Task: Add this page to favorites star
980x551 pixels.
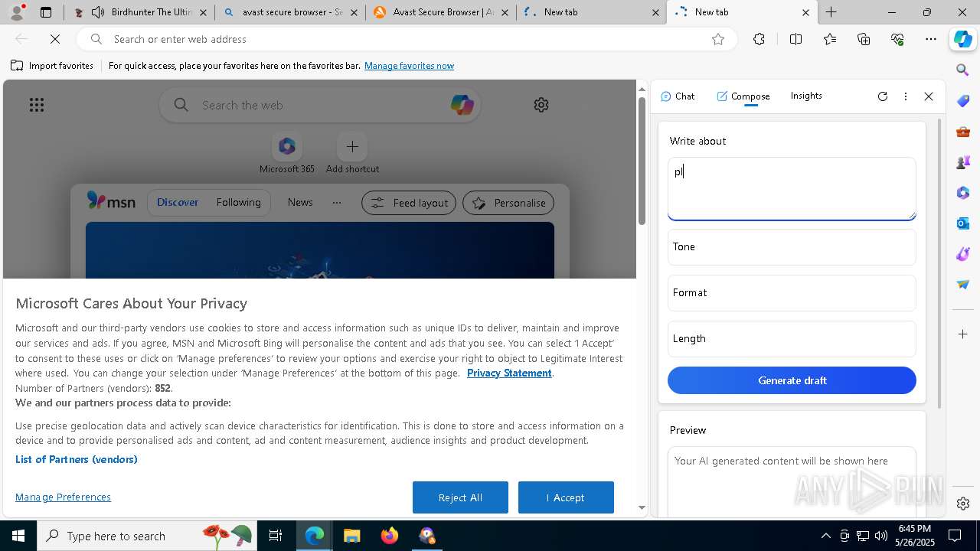Action: coord(718,39)
